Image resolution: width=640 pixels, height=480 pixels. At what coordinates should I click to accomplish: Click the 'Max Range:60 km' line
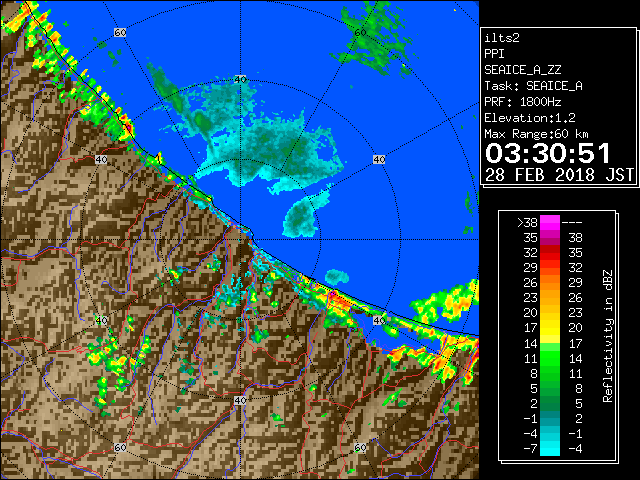(536, 134)
